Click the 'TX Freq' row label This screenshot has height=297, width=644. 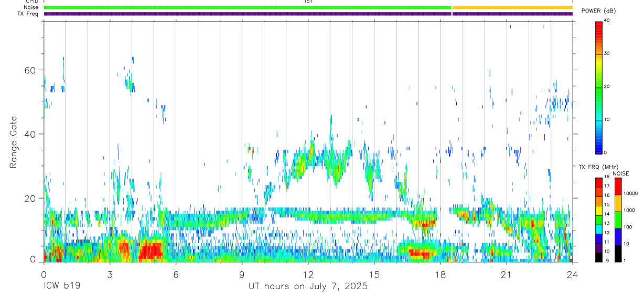coord(27,14)
